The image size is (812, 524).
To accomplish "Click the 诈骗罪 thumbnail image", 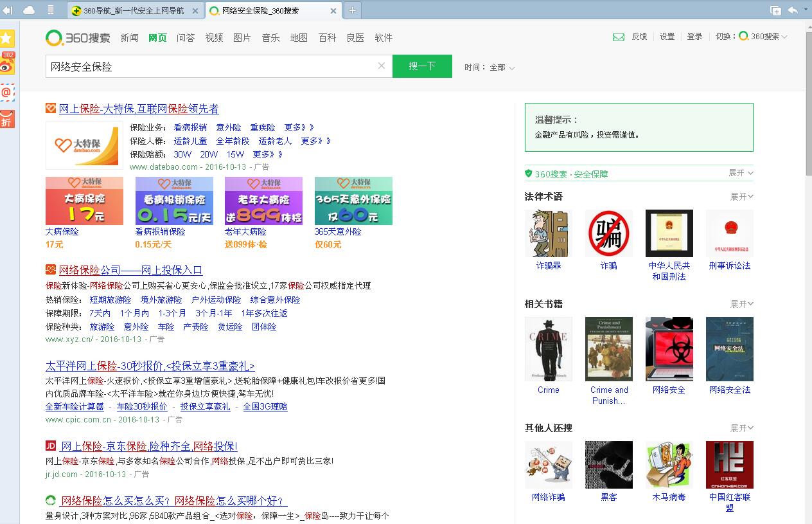I will coord(549,233).
